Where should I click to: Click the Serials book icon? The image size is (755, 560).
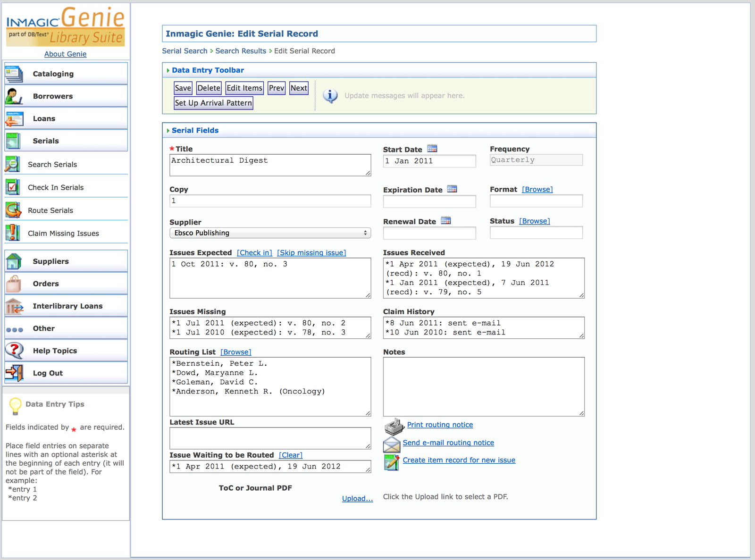13,141
